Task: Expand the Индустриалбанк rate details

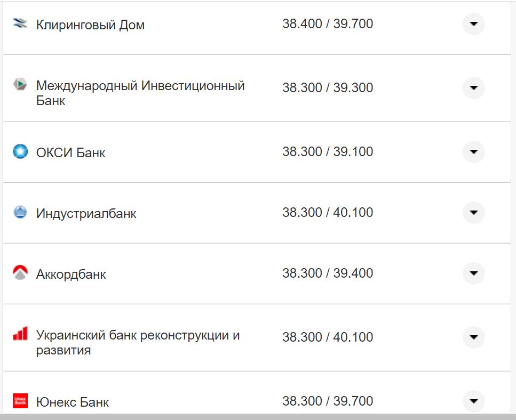Action: click(x=473, y=212)
